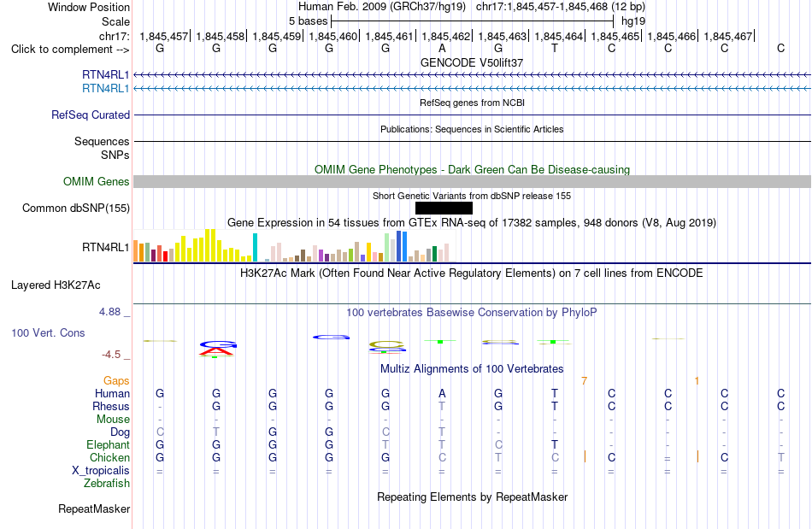Click the Elephant alignment row label
The height and width of the screenshot is (529, 812).
pos(108,444)
